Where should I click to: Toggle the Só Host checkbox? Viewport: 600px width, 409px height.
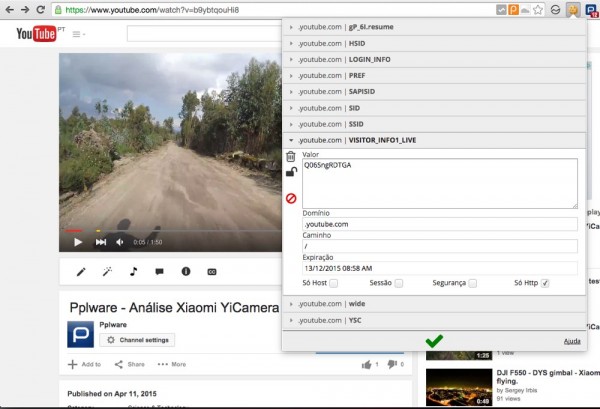pos(334,283)
